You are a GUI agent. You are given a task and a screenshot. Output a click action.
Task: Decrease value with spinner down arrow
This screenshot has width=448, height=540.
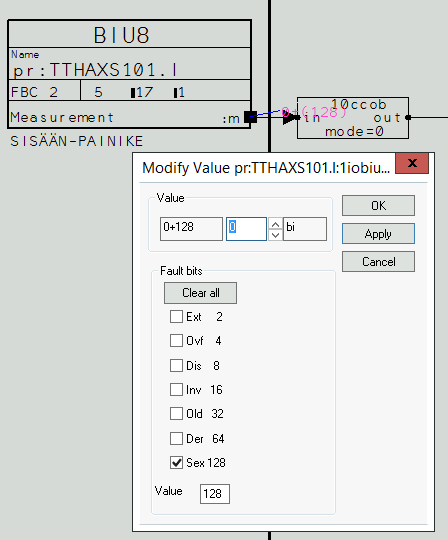click(275, 235)
